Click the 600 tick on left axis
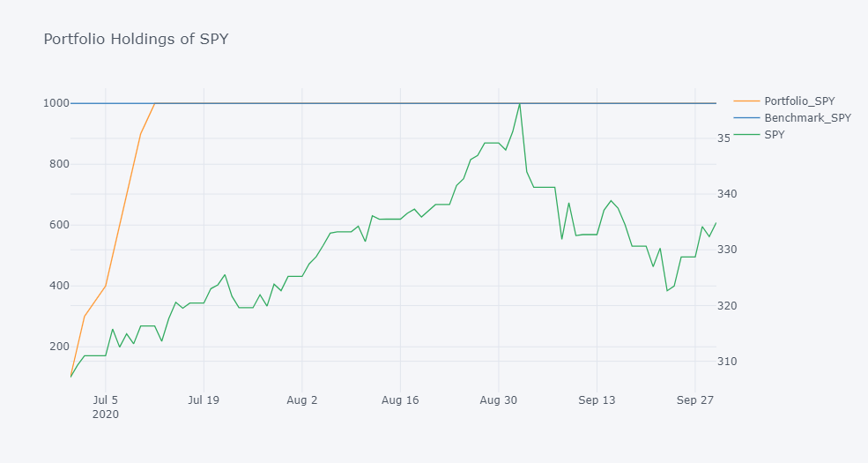 57,225
